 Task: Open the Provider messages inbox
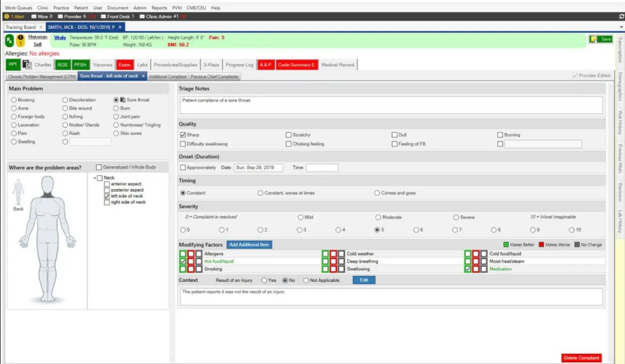click(x=61, y=16)
